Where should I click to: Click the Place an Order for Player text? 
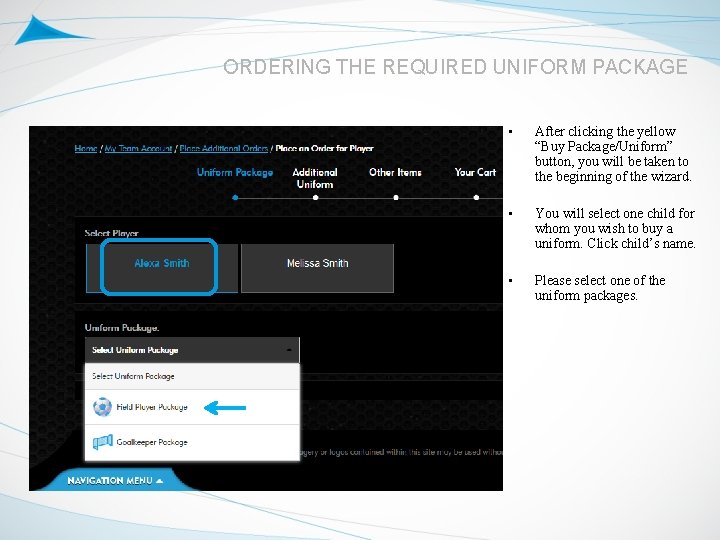(x=324, y=148)
